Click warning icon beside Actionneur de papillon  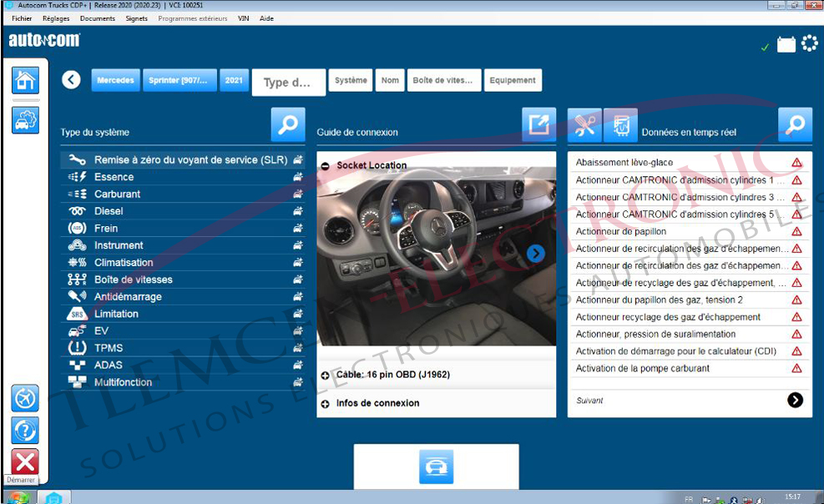[796, 231]
